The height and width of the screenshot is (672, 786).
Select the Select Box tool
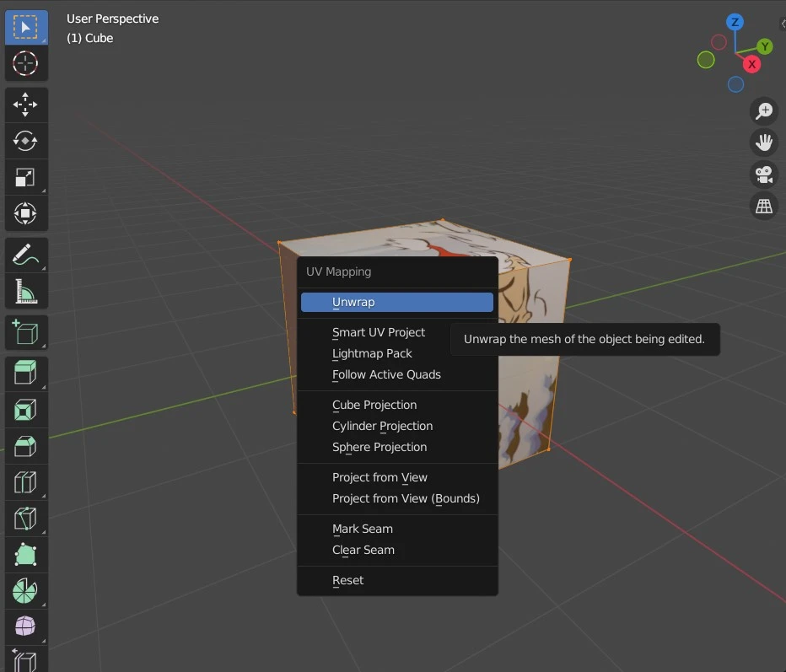pos(26,27)
